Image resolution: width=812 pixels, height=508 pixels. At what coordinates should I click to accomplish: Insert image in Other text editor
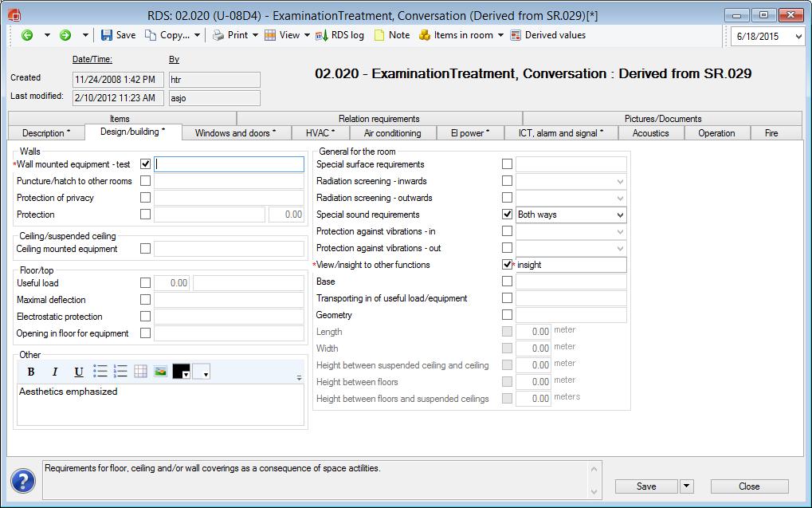(160, 372)
